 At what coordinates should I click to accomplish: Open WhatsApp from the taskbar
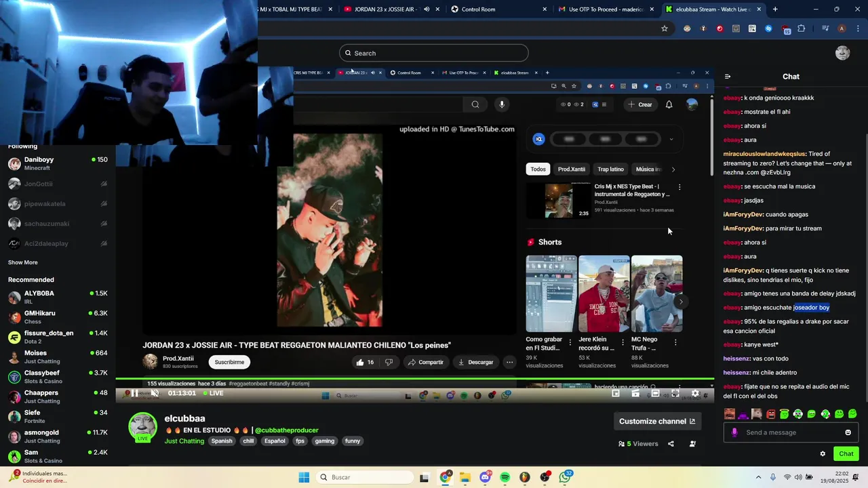(565, 477)
